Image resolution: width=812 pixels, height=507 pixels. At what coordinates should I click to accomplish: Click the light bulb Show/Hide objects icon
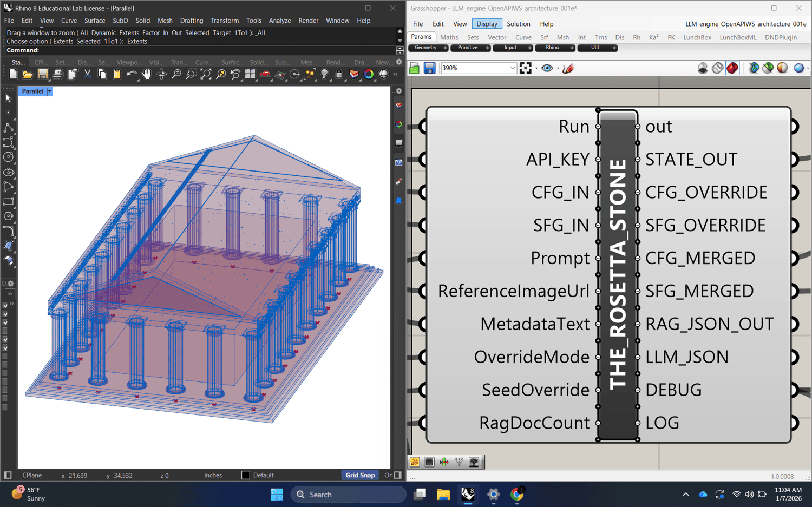point(324,75)
